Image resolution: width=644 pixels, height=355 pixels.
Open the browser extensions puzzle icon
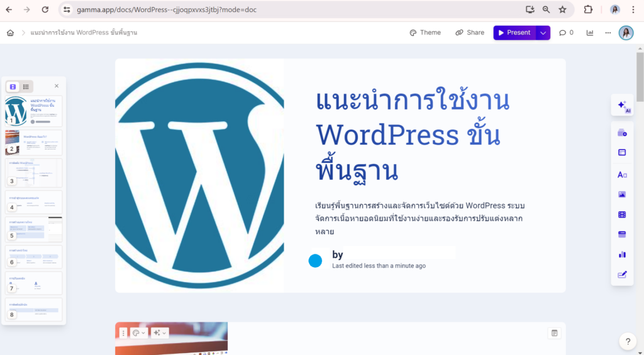[x=588, y=9]
